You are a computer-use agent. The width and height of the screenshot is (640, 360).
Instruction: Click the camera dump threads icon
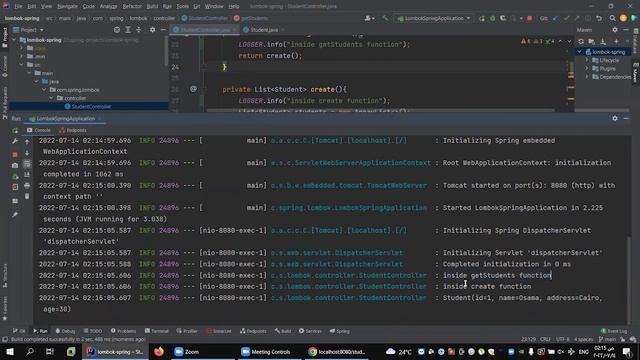[15, 165]
